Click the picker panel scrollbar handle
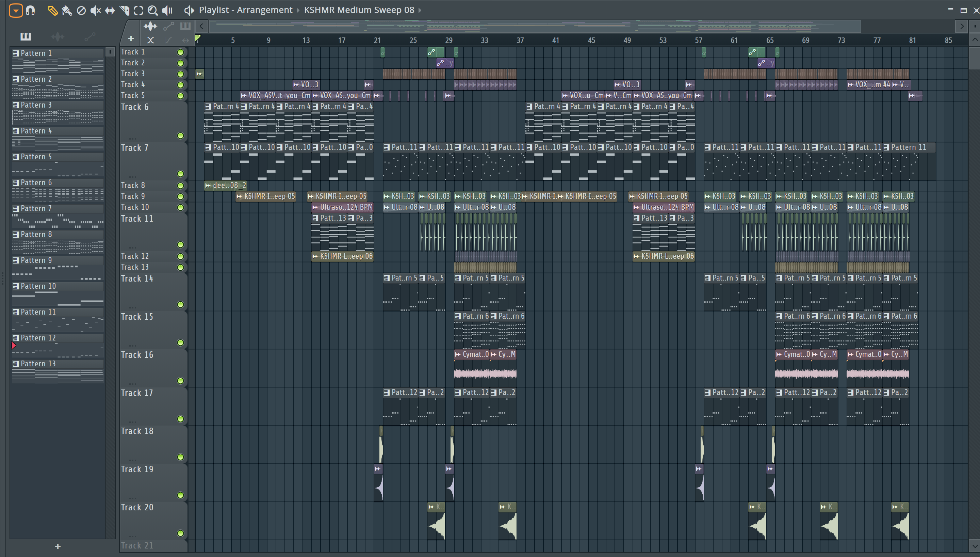Viewport: 980px width, 557px height. click(x=110, y=52)
